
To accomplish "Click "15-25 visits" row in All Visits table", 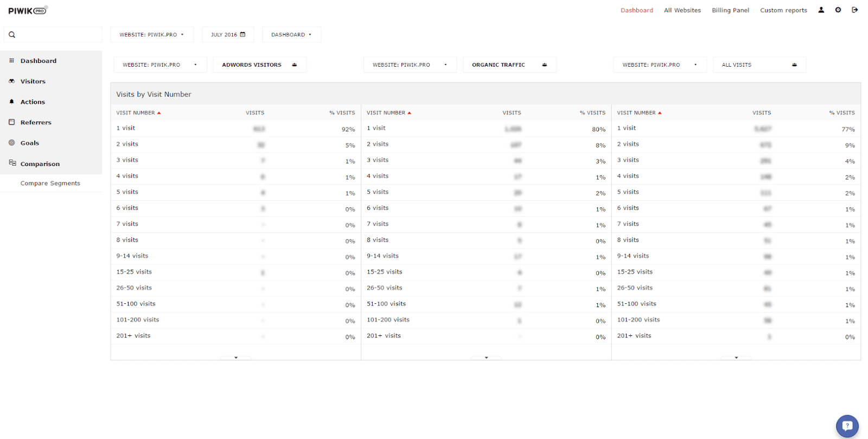I will (736, 272).
